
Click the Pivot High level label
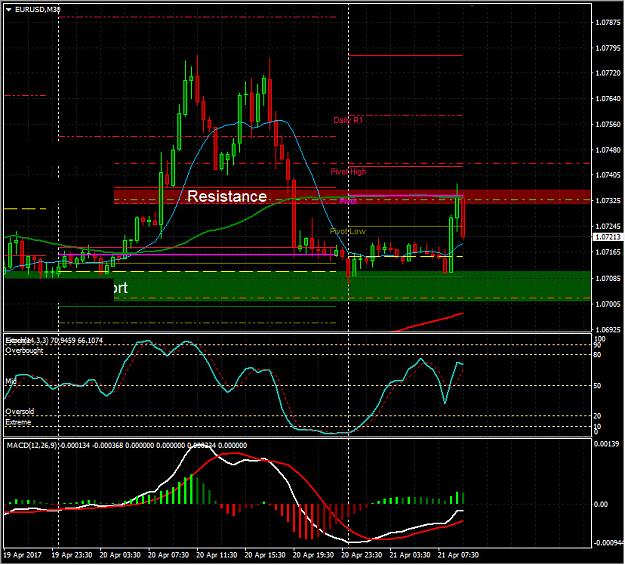pyautogui.click(x=348, y=171)
